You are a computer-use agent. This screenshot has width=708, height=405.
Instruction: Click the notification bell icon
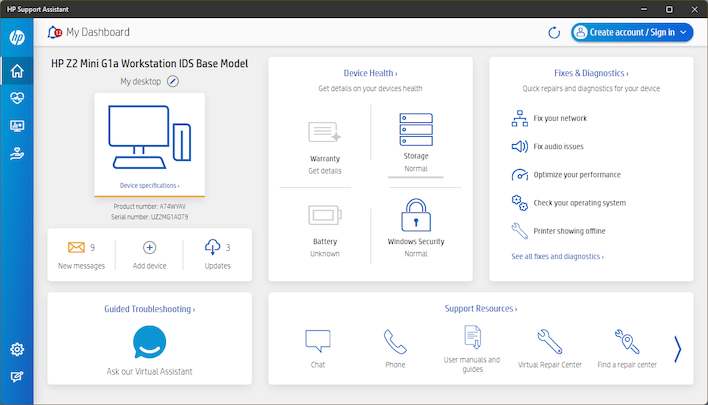[x=54, y=32]
